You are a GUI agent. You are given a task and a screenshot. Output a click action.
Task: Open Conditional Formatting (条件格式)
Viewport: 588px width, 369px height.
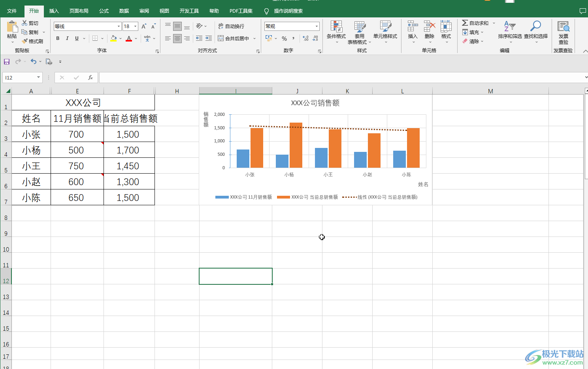click(336, 32)
